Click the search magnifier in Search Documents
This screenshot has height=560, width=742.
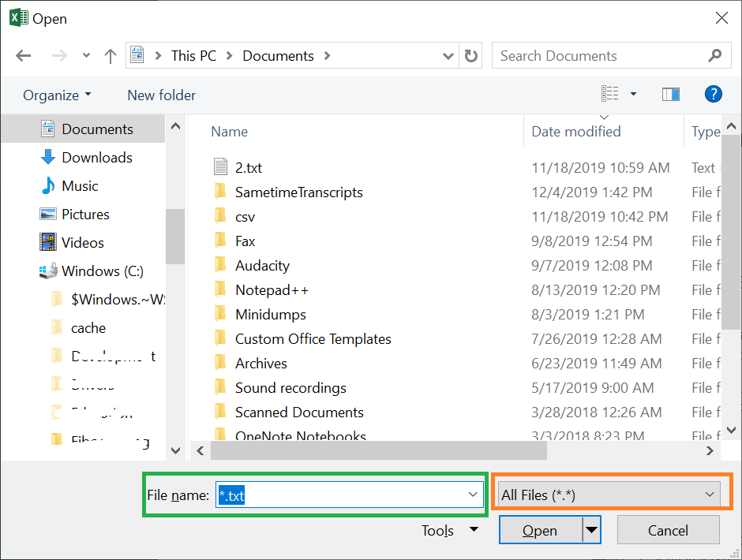tap(714, 55)
